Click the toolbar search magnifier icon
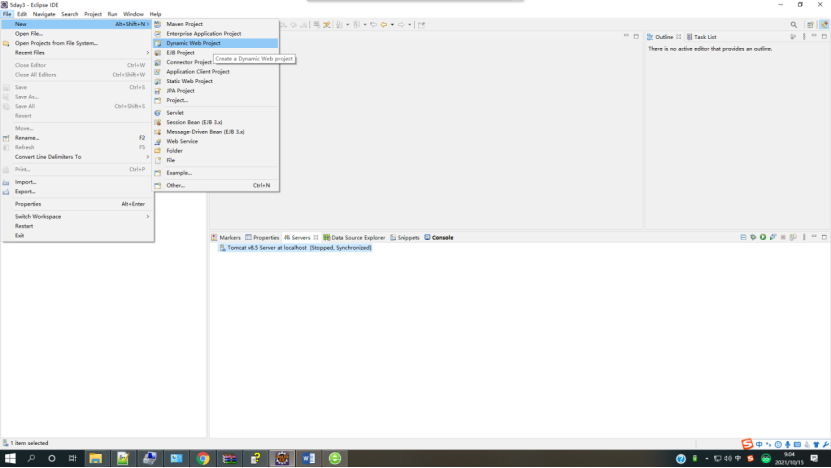This screenshot has width=831, height=468. tap(793, 24)
